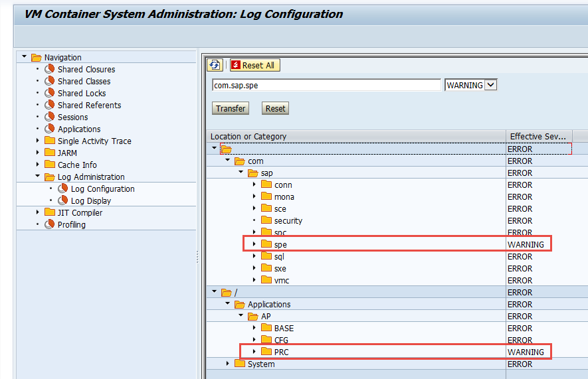This screenshot has width=588, height=379.
Task: Click the Log Display icon
Action: click(x=62, y=200)
